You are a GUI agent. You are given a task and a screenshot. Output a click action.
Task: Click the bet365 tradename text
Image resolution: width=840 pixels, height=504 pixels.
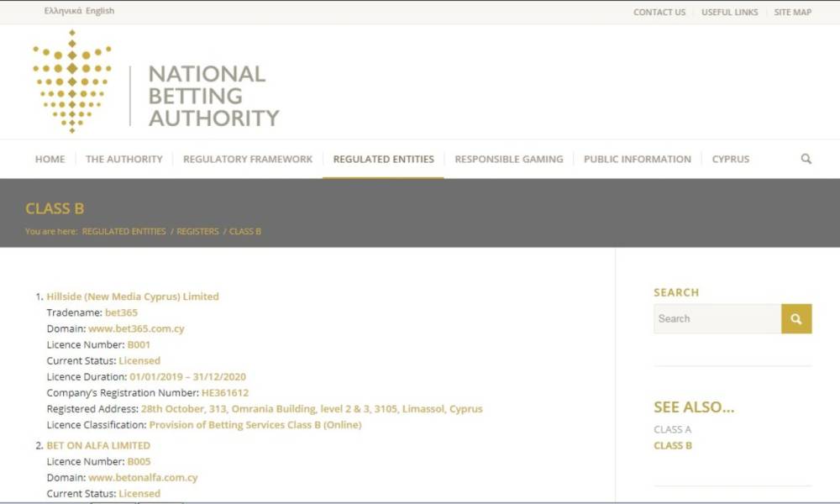(x=121, y=312)
